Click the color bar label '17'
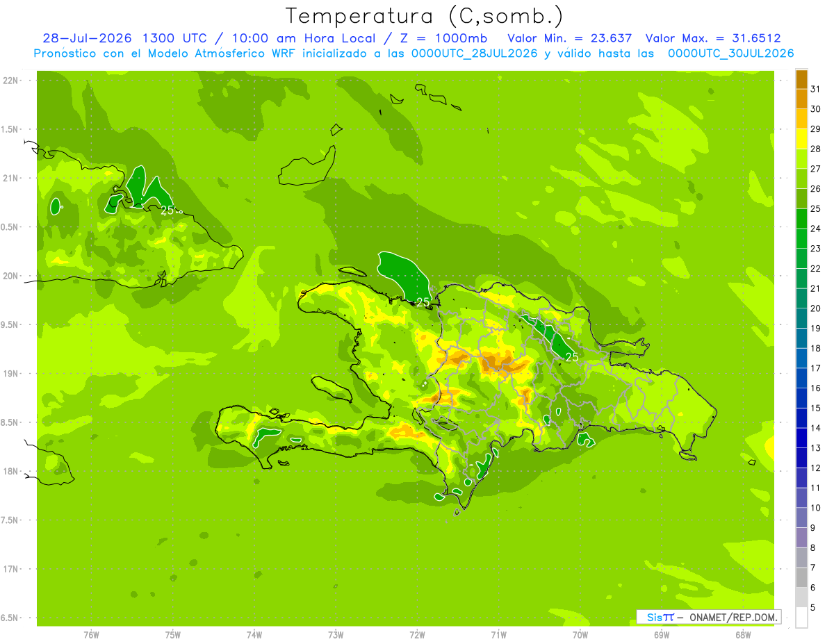Screen dimensions: 834x644 point(815,368)
